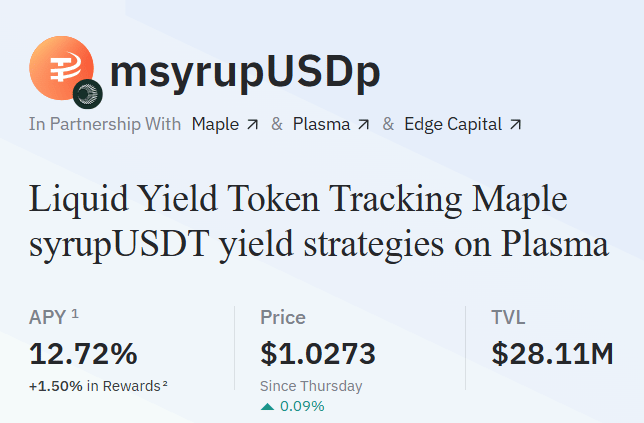Viewport: 644px width, 423px height.
Task: Open the Plasma partner link
Action: 321,125
